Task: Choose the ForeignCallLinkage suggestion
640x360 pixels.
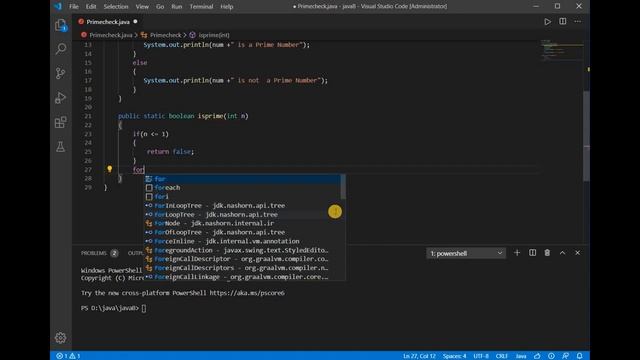Action: click(x=242, y=277)
